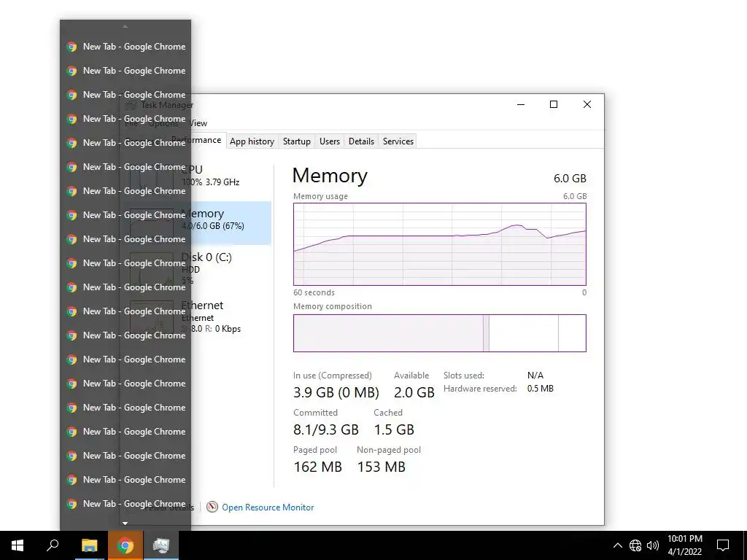Open taskbar search magnifier
The width and height of the screenshot is (747, 560).
click(53, 545)
